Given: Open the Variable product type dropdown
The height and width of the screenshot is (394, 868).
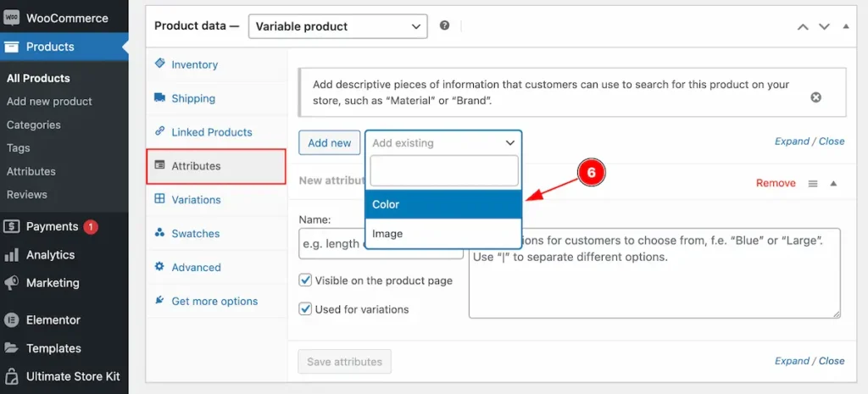Looking at the screenshot, I should [x=337, y=26].
